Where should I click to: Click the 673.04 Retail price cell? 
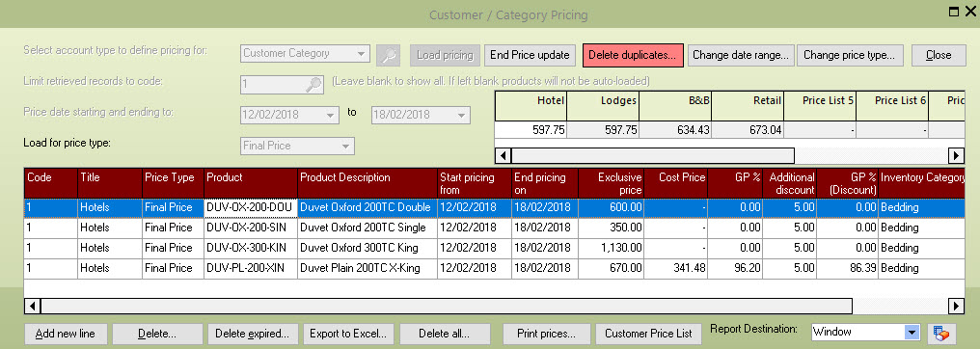[x=748, y=130]
